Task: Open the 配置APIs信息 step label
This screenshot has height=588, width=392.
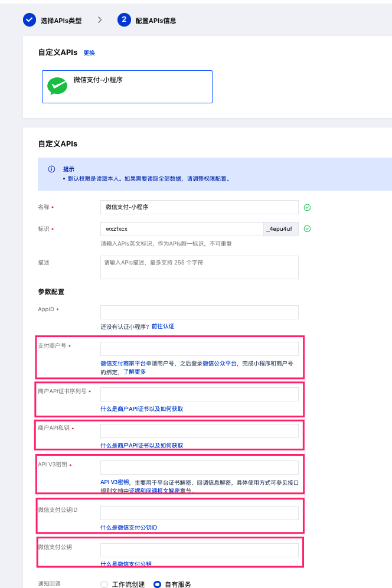Action: point(156,21)
